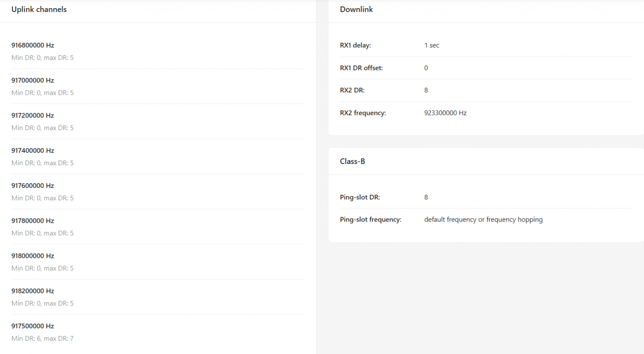Click the Downlink panel heading
This screenshot has height=354, width=644.
[356, 9]
